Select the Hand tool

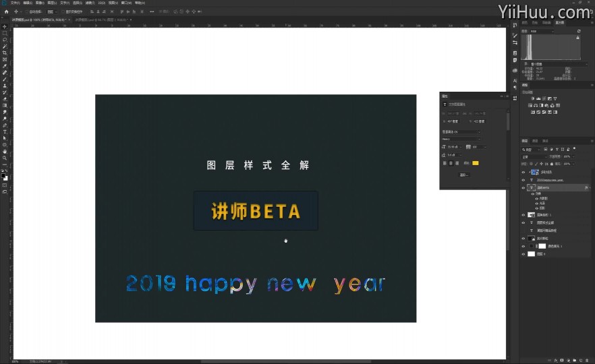tap(5, 151)
